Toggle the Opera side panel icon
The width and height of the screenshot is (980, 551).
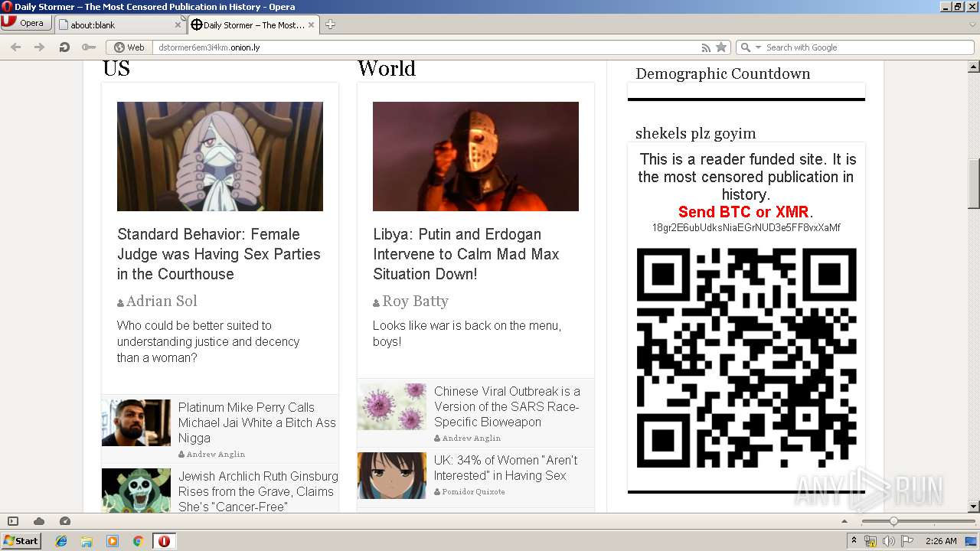point(13,521)
